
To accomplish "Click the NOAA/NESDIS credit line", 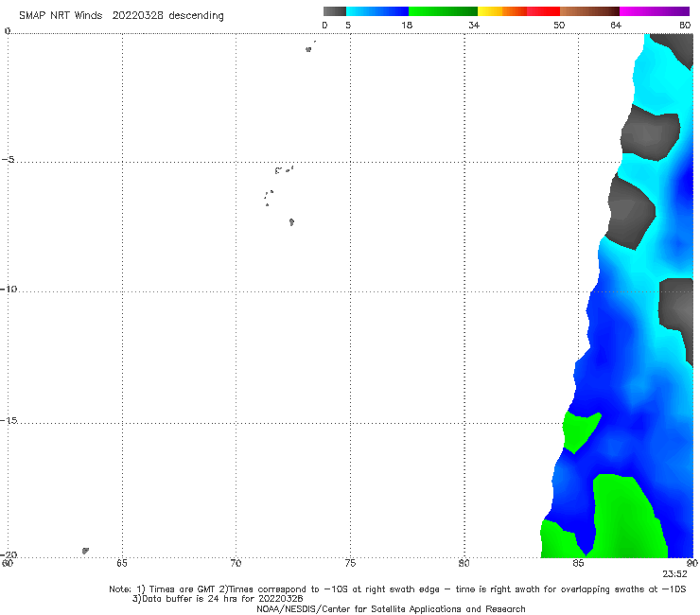I will click(x=391, y=609).
